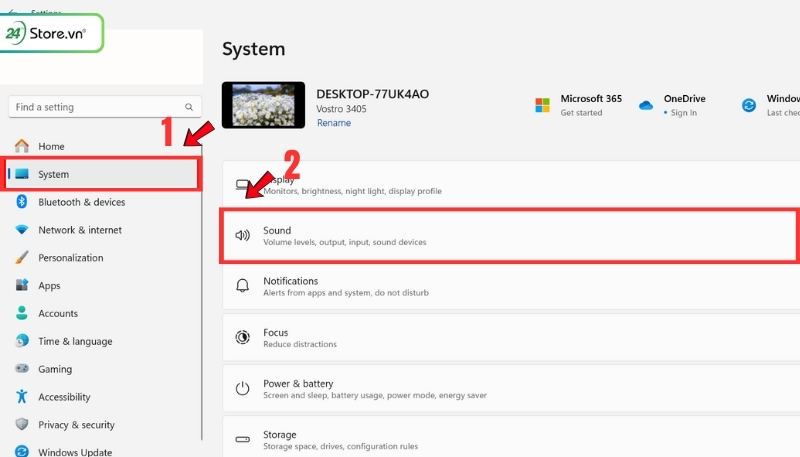
Task: Rename the PC via Rename link
Action: [334, 123]
